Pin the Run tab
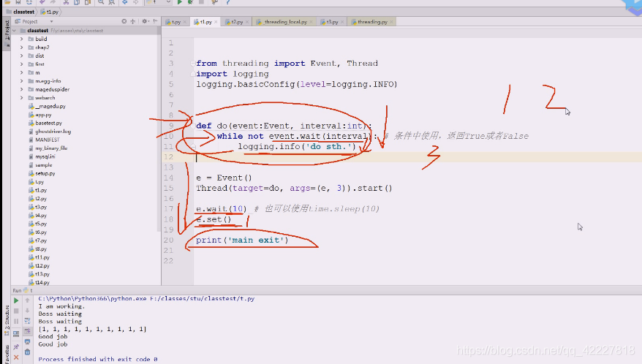Screen dimensions: 642x364 click(x=16, y=346)
